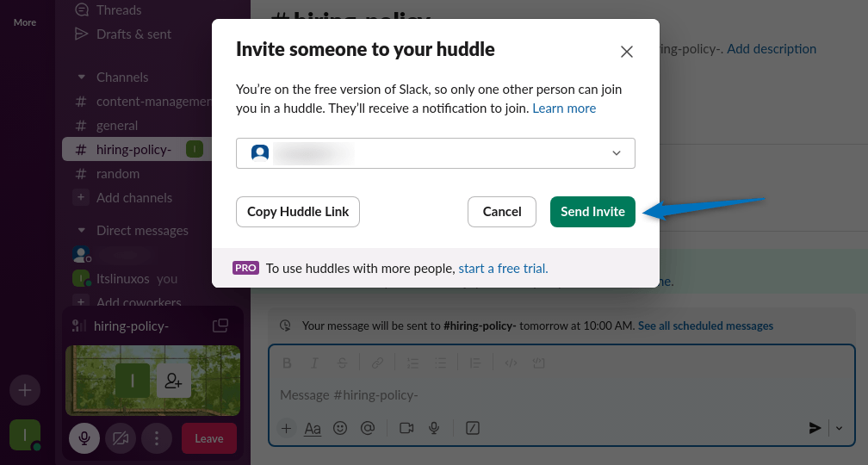Open huddle more options menu

tap(157, 438)
